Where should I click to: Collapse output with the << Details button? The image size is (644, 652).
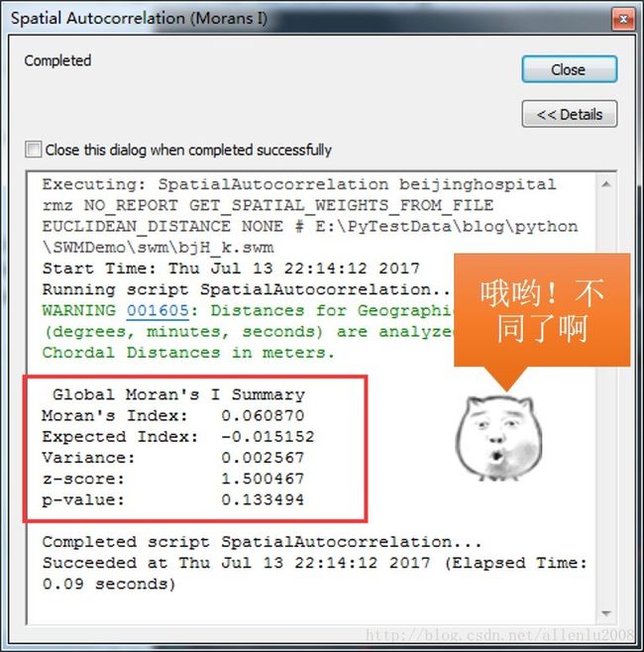[x=569, y=114]
